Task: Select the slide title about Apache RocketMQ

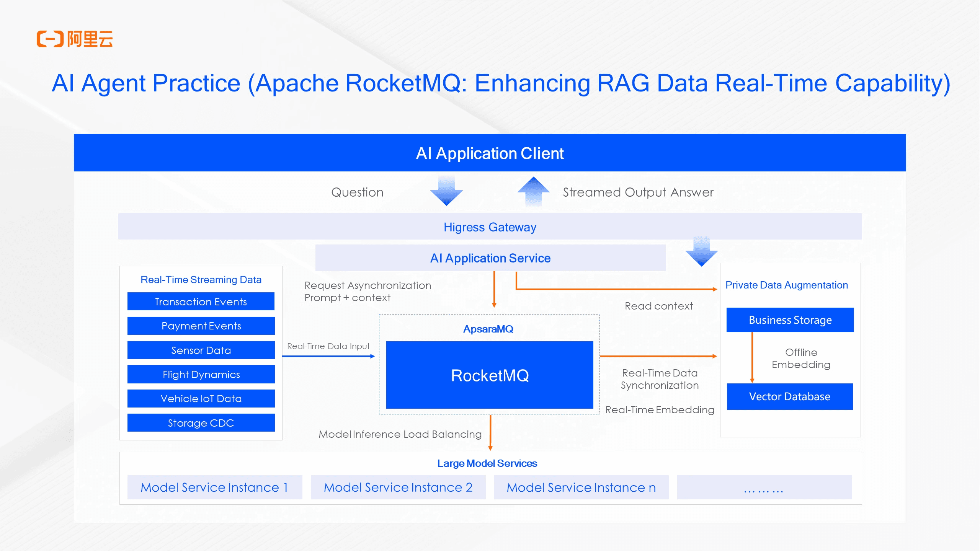Action: tap(501, 83)
